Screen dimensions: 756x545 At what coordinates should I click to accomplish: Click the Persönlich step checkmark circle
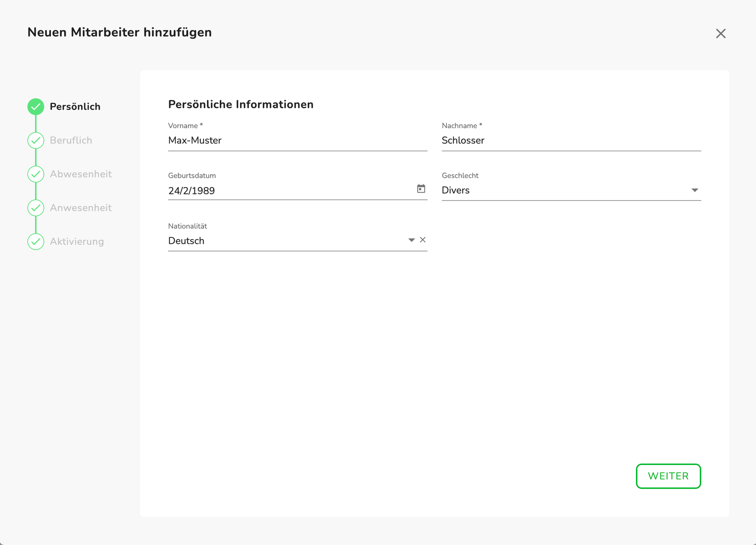pos(36,106)
